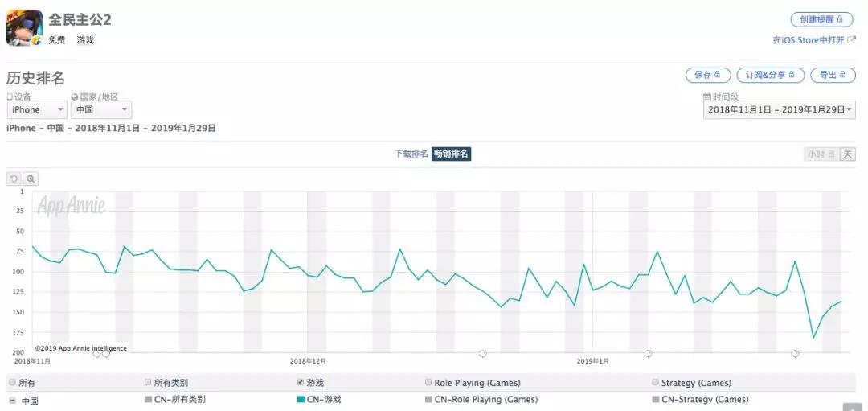Check Strategy (Games) checkbox
This screenshot has height=411, width=868.
(656, 382)
